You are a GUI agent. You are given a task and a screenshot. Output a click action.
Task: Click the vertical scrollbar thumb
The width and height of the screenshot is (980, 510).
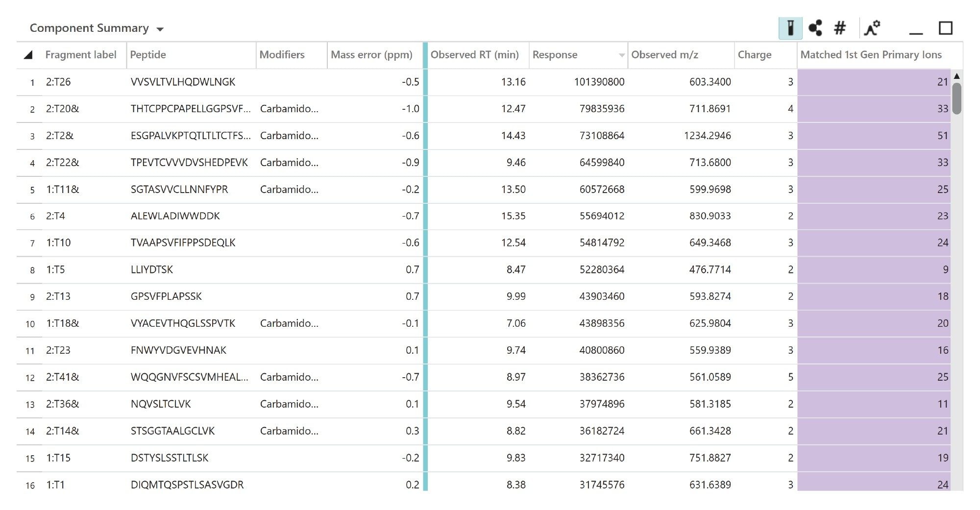[x=956, y=98]
